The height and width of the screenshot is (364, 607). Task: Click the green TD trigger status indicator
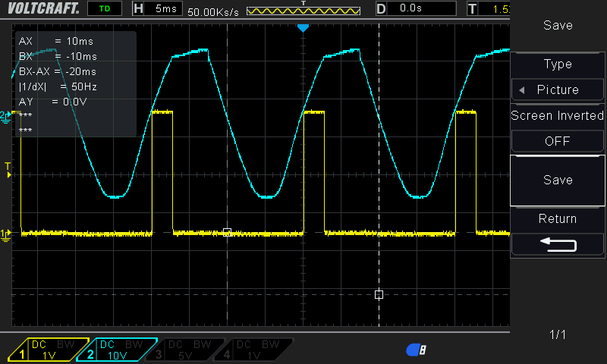point(104,9)
